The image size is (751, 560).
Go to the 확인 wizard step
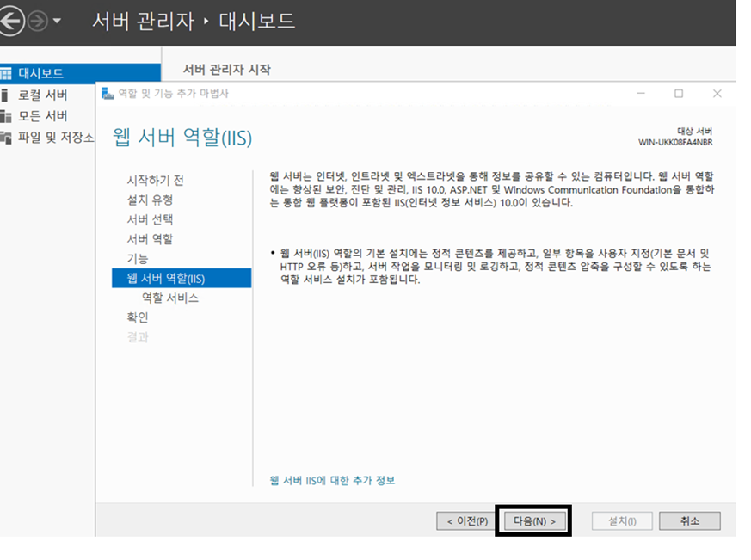(138, 317)
